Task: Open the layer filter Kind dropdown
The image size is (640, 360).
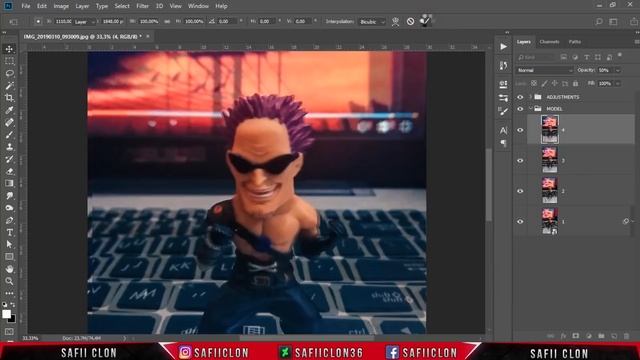Action: click(x=536, y=58)
